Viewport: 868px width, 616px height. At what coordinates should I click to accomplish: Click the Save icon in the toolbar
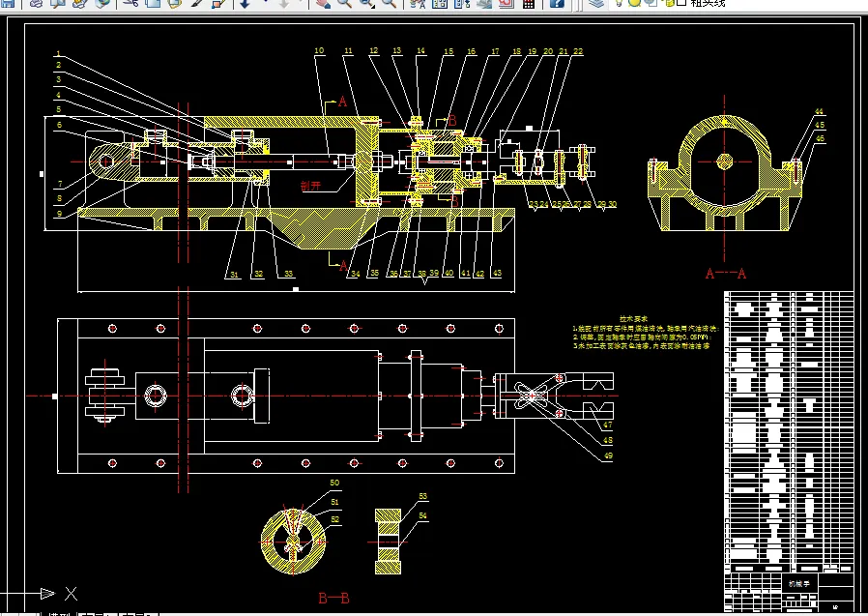9,3
